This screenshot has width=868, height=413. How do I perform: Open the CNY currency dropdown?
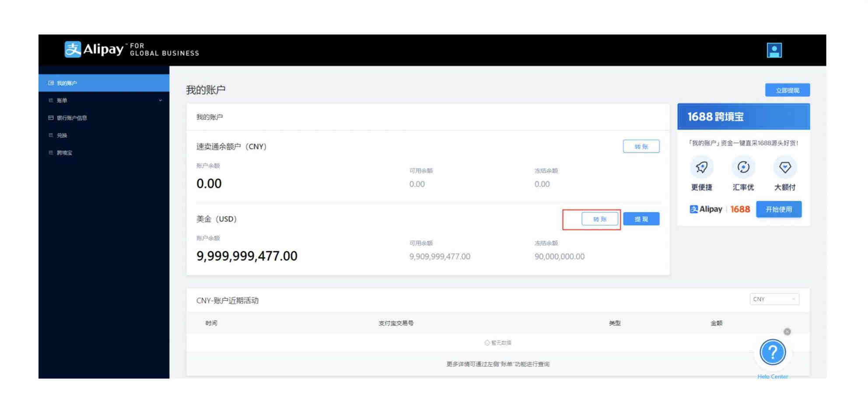point(774,299)
